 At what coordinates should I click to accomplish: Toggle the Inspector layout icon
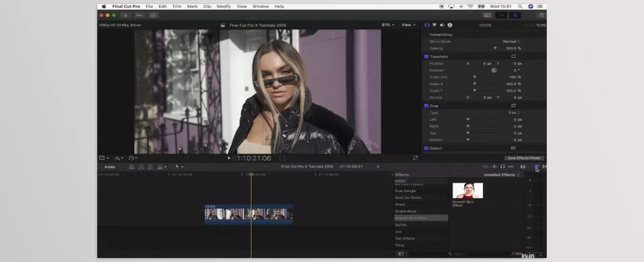(515, 15)
